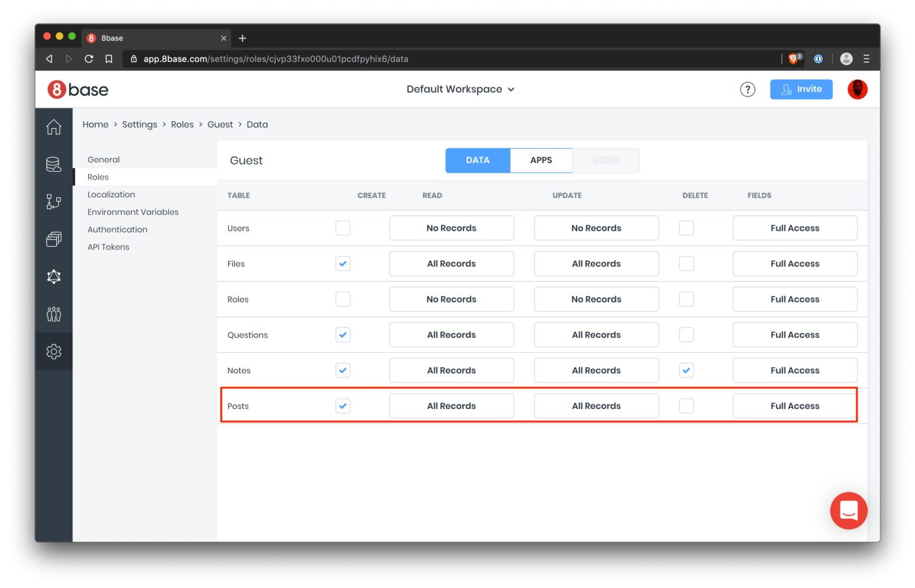This screenshot has width=915, height=588.
Task: Go to Settings breadcrumb link
Action: (140, 124)
